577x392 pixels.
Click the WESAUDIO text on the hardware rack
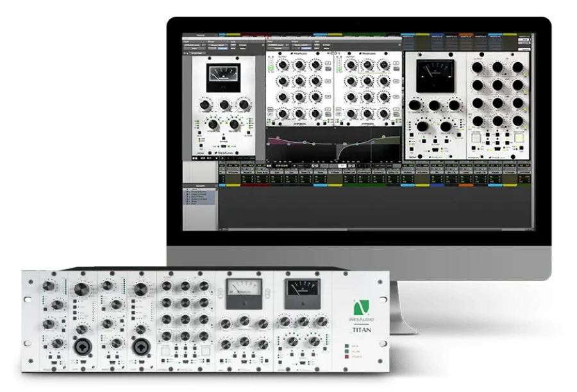361,319
